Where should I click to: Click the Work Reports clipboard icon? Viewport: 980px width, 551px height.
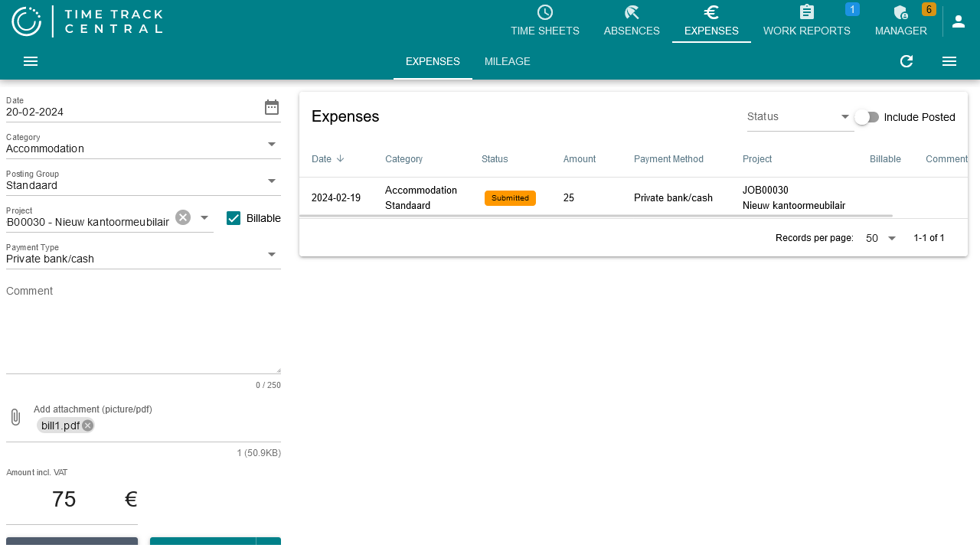tap(806, 12)
